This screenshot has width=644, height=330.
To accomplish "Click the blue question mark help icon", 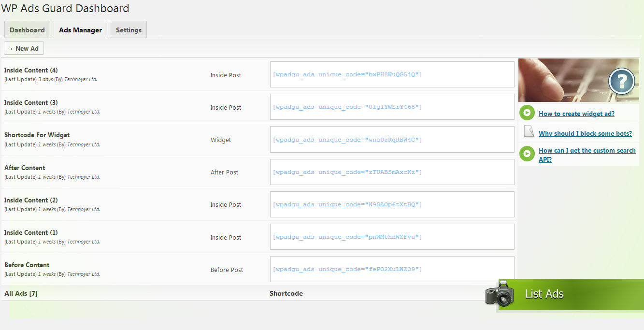I will (621, 81).
